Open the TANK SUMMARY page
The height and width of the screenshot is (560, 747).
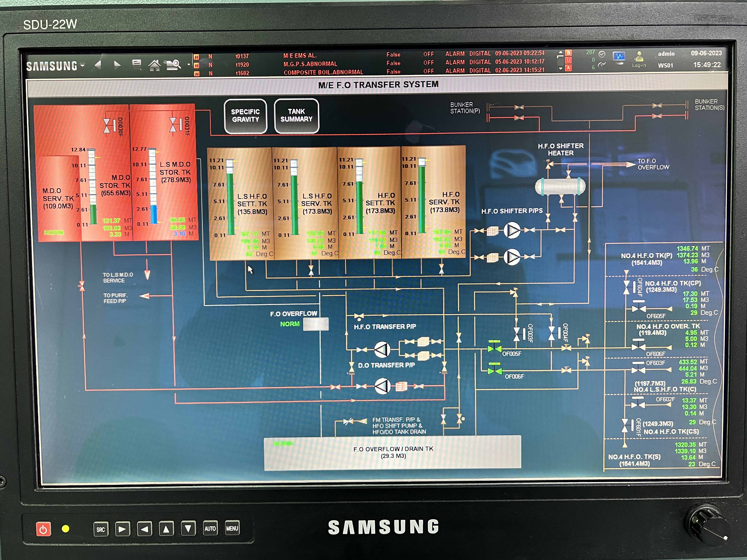tap(296, 115)
